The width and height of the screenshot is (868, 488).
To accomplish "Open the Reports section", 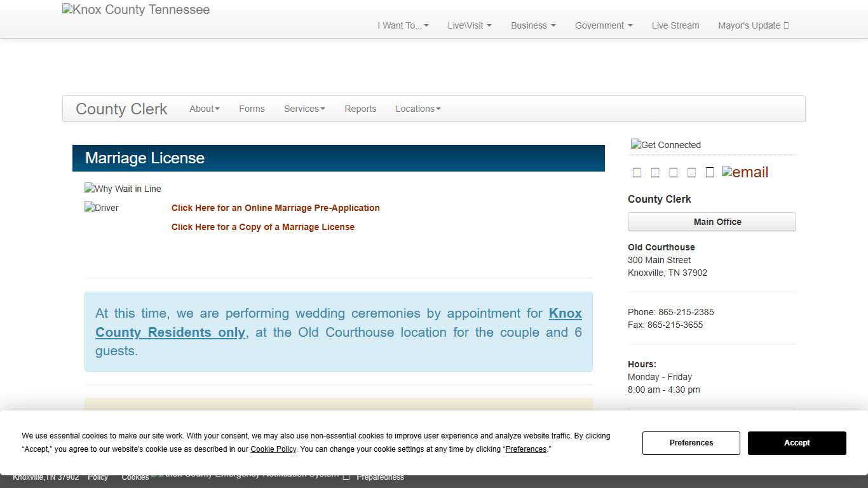I will (x=360, y=109).
